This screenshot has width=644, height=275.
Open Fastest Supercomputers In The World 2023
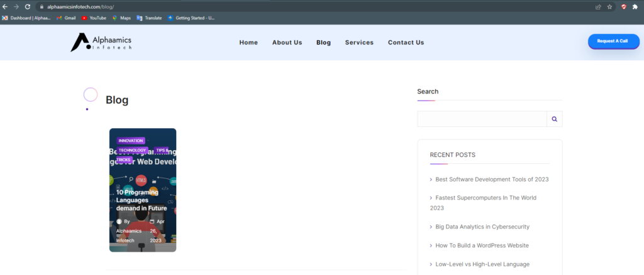coord(484,203)
